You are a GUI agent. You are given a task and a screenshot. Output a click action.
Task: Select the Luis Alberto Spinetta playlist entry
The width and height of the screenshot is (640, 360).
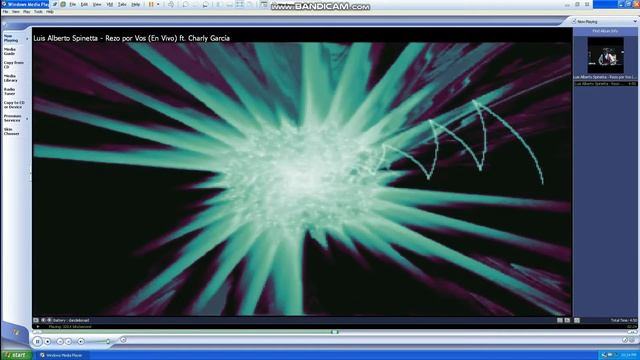[606, 84]
